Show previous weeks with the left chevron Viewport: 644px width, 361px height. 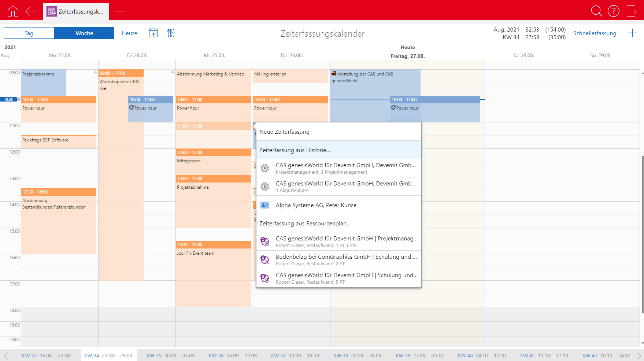(x=6, y=356)
